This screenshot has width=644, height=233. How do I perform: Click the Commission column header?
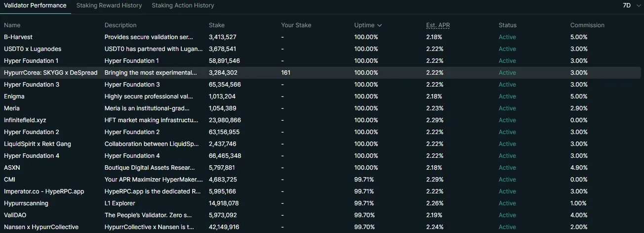click(587, 25)
